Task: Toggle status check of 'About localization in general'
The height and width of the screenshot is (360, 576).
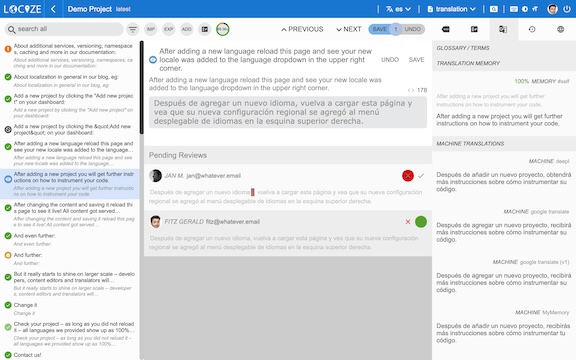Action: pos(8,77)
